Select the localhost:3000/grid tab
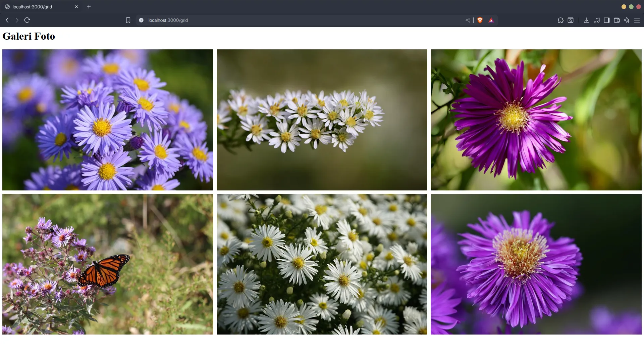Viewport: 644px width, 352px height. pyautogui.click(x=37, y=7)
